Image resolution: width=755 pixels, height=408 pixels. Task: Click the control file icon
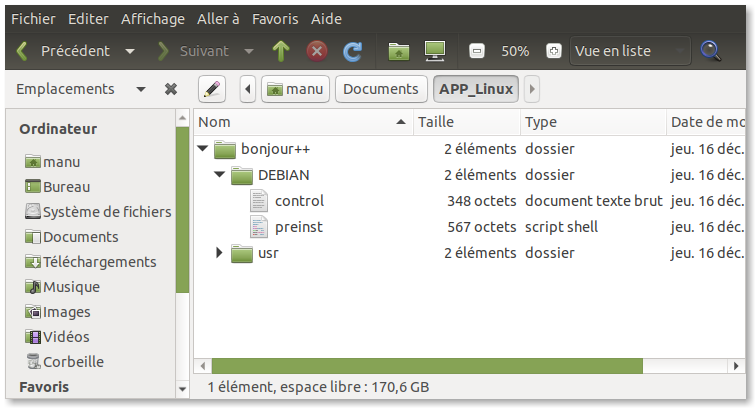pyautogui.click(x=259, y=201)
